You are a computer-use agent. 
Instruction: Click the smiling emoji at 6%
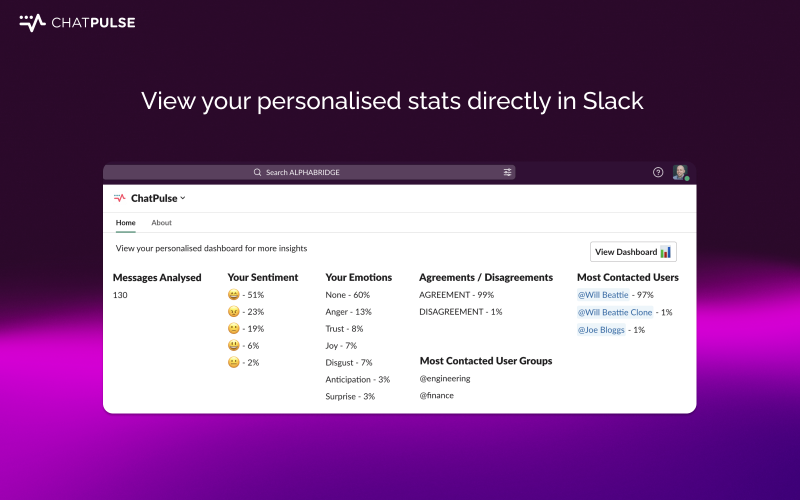tap(234, 345)
